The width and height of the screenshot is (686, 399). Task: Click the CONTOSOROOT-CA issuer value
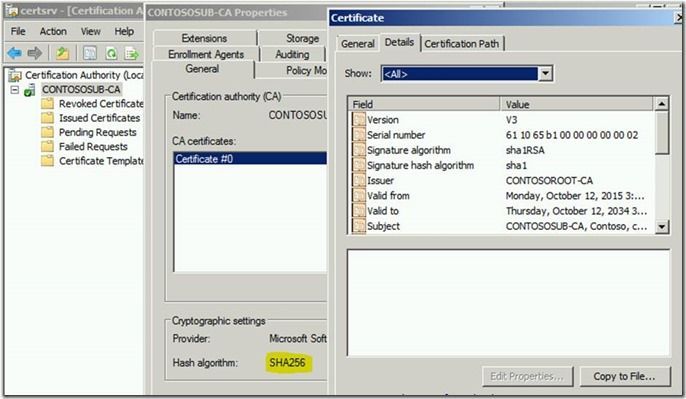[550, 180]
